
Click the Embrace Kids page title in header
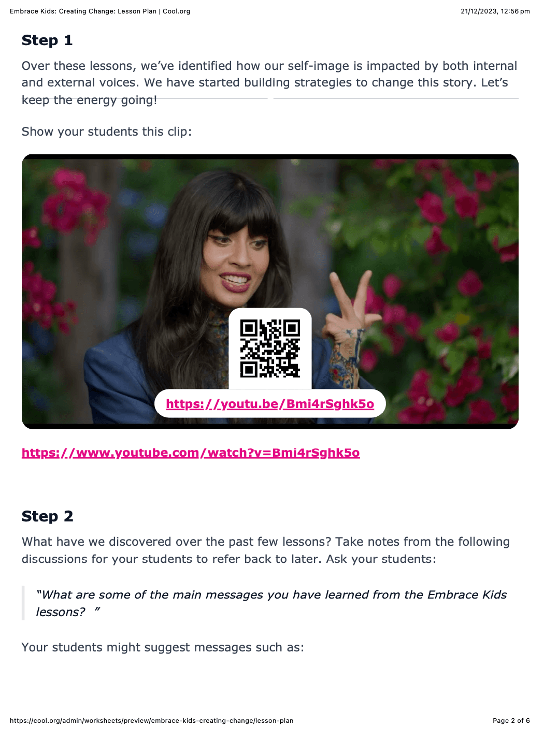pyautogui.click(x=100, y=11)
